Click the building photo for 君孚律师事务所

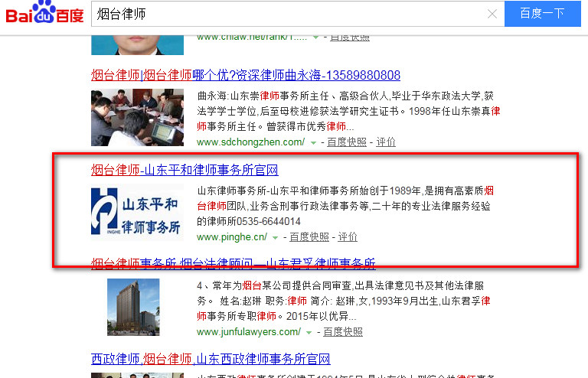[x=133, y=308]
